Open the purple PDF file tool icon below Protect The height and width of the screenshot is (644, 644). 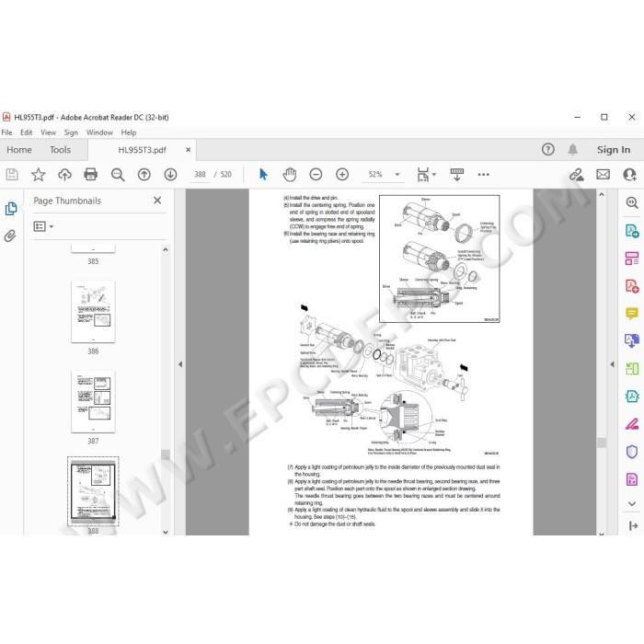[x=632, y=479]
